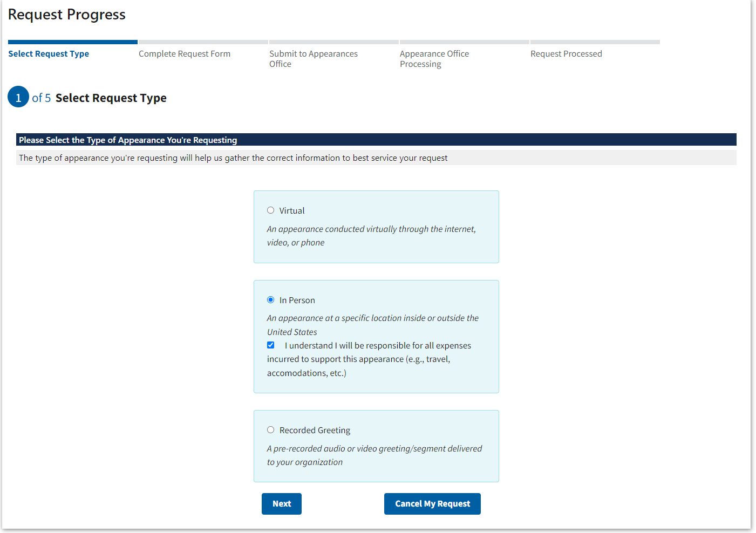Screen dimensions: 756x533
Task: Click the Recorded Greeting description text
Action: (374, 455)
